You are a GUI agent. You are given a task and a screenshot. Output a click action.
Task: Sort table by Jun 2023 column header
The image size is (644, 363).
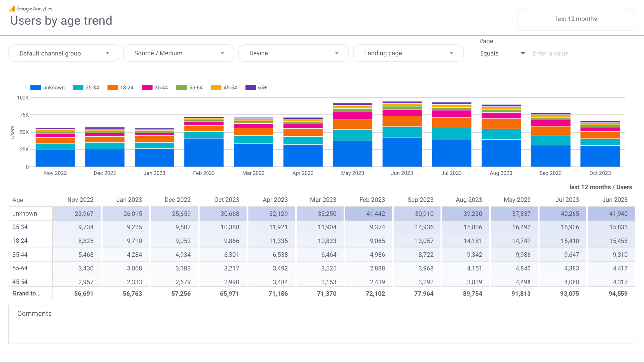(615, 200)
